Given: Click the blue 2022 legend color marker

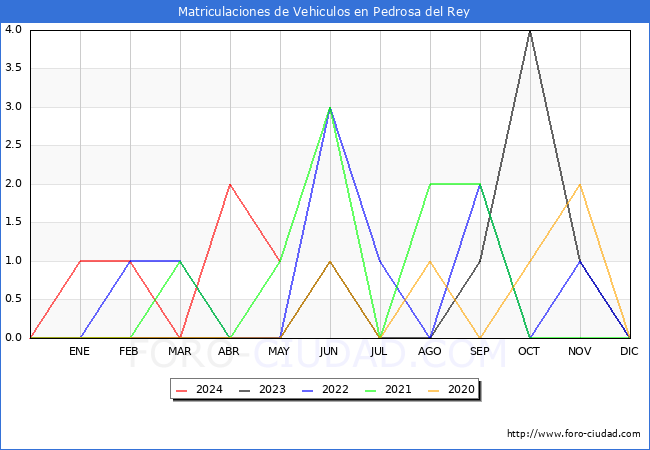Looking at the screenshot, I should pos(308,390).
